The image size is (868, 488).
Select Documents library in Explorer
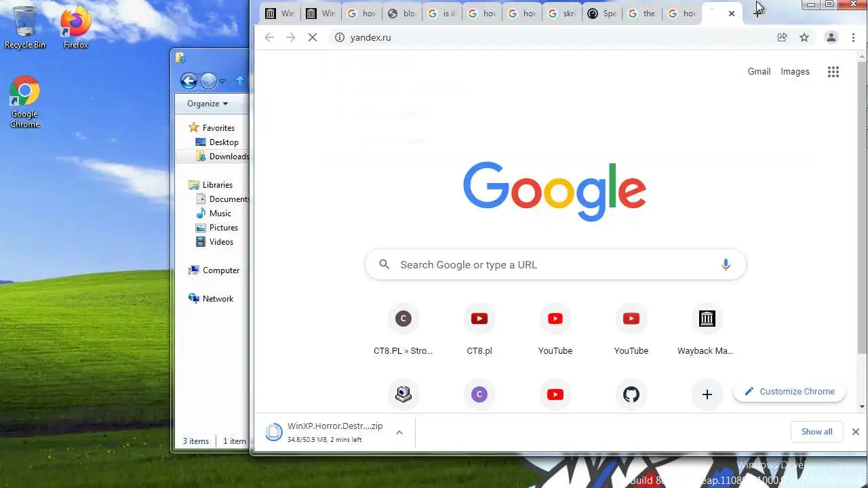point(222,199)
